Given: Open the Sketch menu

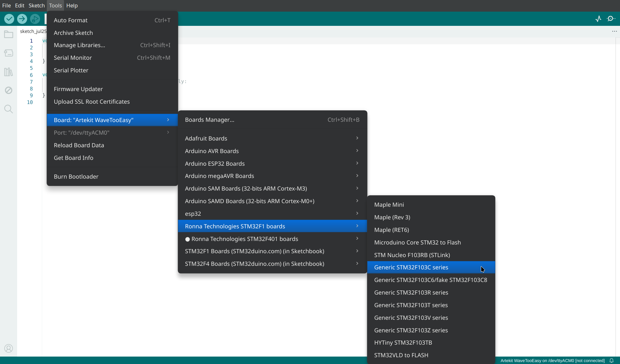Looking at the screenshot, I should (x=36, y=5).
